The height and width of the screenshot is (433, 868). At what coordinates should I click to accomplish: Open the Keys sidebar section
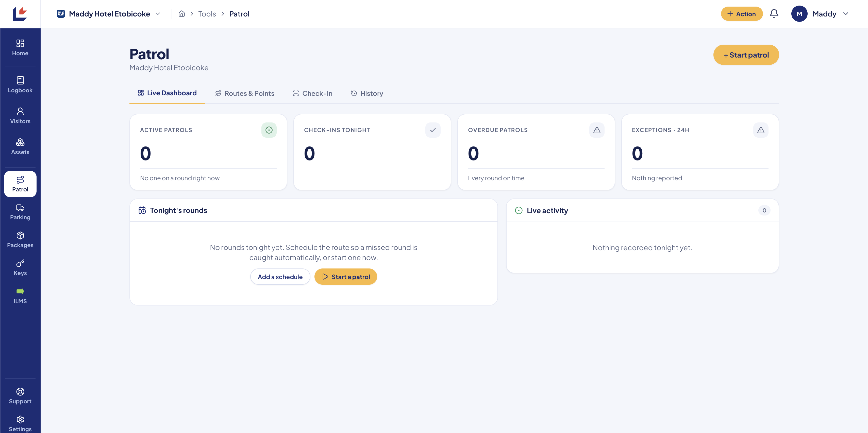(x=20, y=268)
